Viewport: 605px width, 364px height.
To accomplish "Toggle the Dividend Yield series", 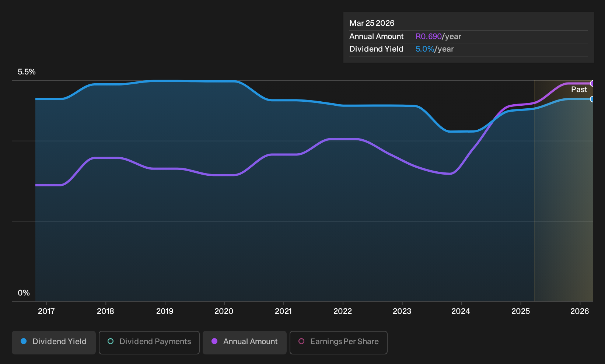I will click(x=54, y=343).
